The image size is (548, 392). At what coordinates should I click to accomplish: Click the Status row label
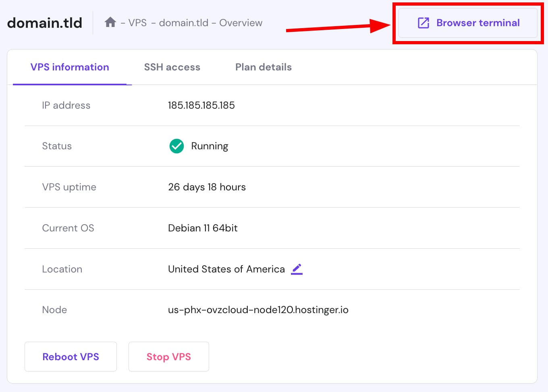click(x=57, y=146)
